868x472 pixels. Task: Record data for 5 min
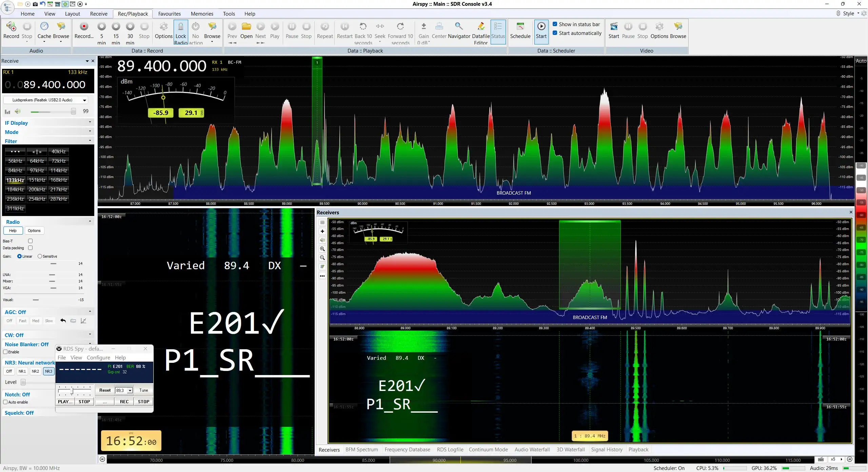tap(102, 33)
